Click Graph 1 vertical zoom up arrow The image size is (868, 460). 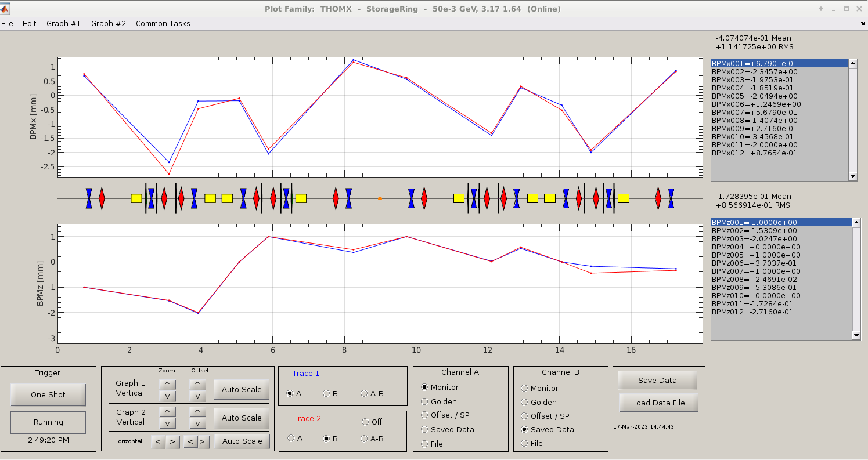click(167, 383)
